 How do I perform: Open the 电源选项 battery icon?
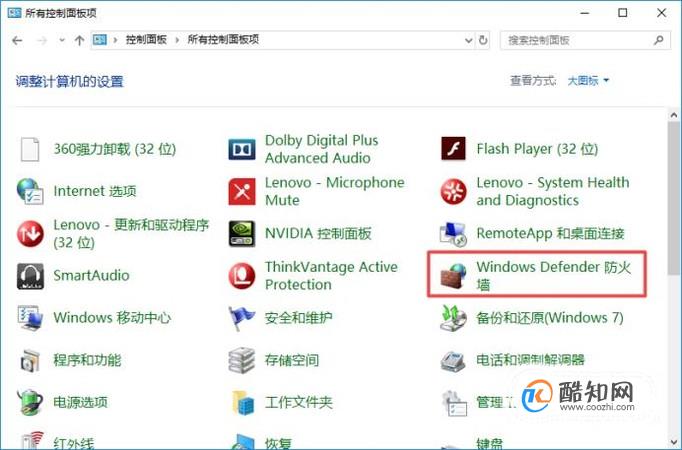point(30,402)
